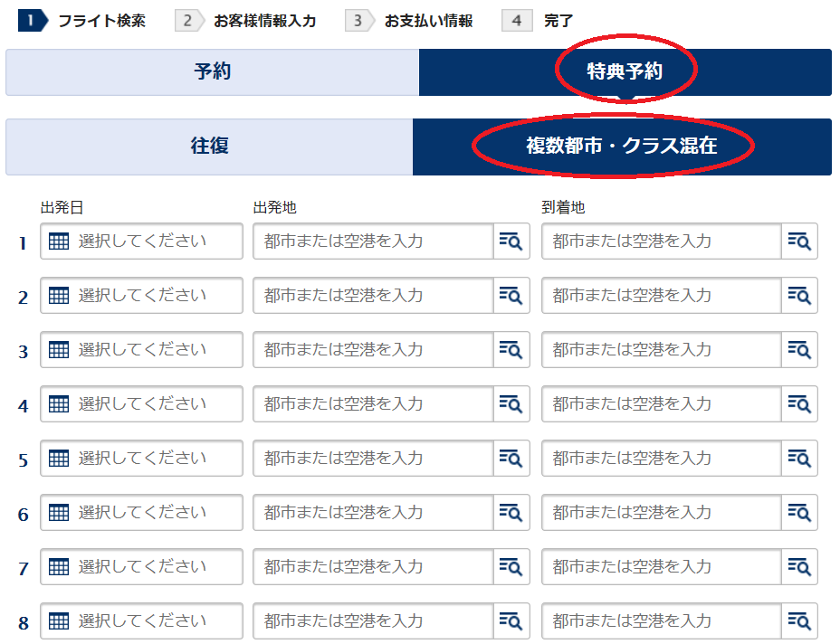840x644 pixels.
Task: Click 選択してください date text in row 3
Action: [x=142, y=349]
